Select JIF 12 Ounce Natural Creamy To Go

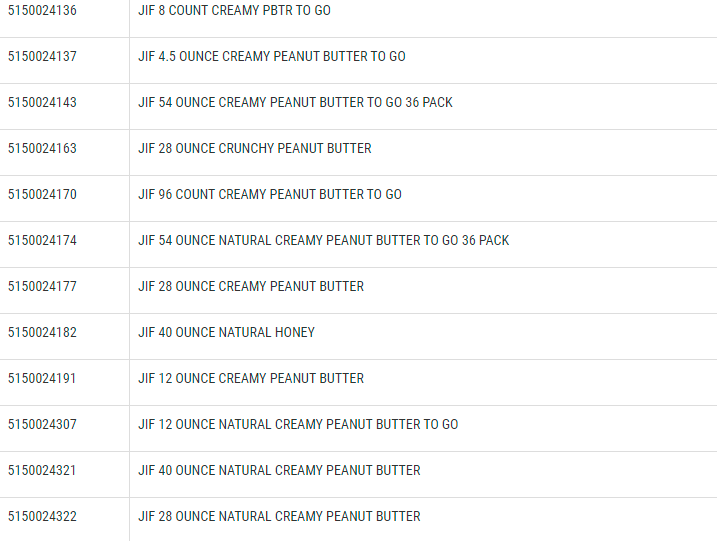(298, 424)
